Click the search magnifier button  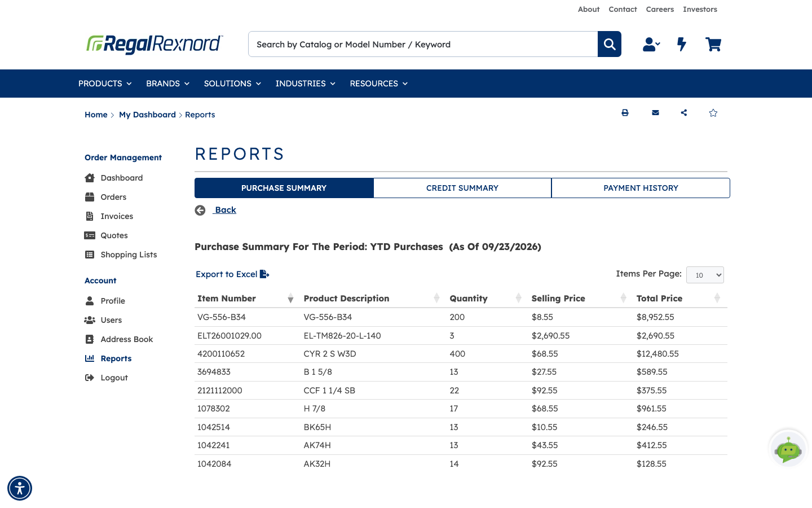point(610,44)
